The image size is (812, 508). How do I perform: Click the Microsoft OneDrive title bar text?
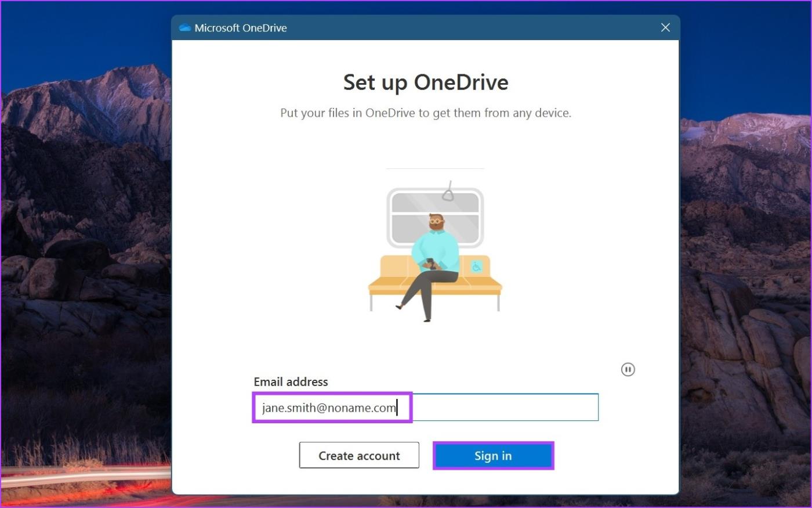[x=240, y=27]
